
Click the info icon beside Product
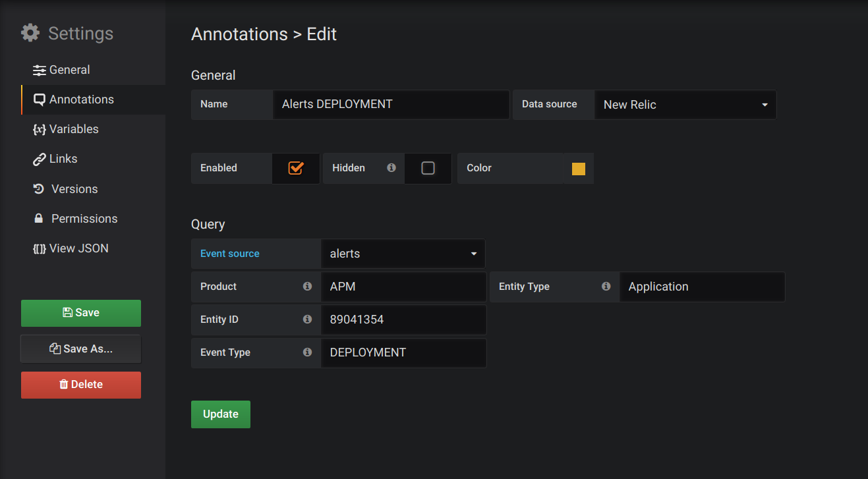tap(307, 287)
